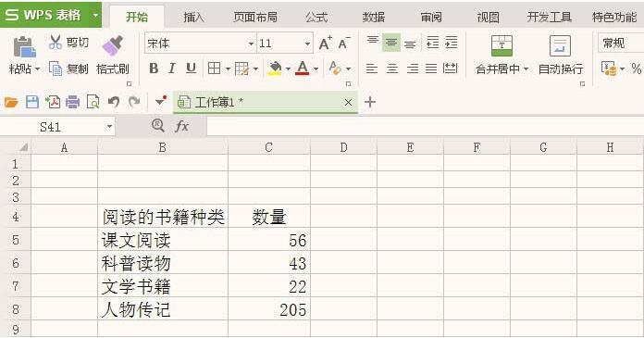Click the fx insert function icon
This screenshot has height=338, width=644.
pos(181,126)
